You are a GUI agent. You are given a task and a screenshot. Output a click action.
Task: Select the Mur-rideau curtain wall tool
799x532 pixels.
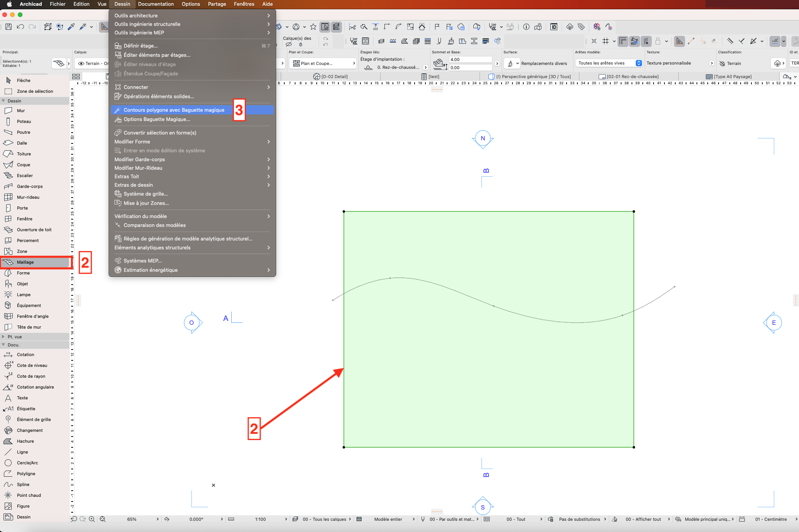coord(35,197)
